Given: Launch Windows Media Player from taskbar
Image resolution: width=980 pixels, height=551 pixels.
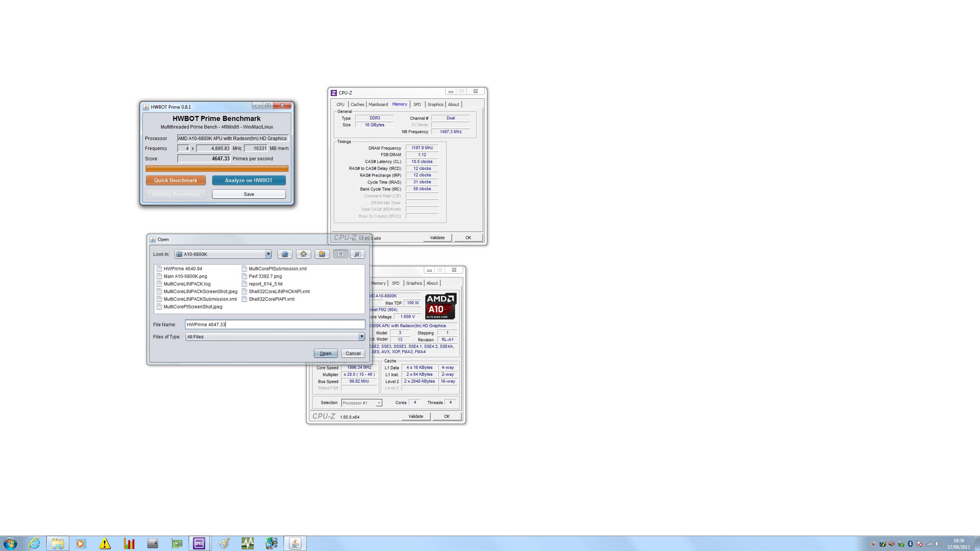Looking at the screenshot, I should pyautogui.click(x=81, y=543).
